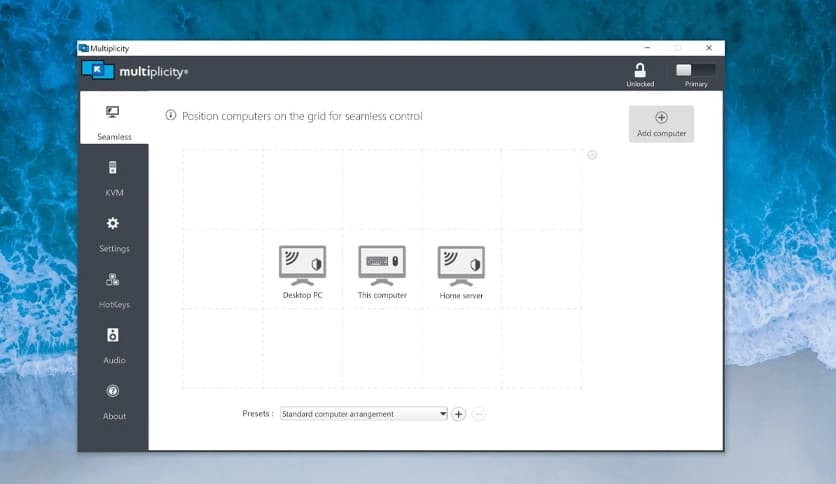The image size is (836, 484).
Task: Select the This computer monitor icon
Action: click(382, 265)
